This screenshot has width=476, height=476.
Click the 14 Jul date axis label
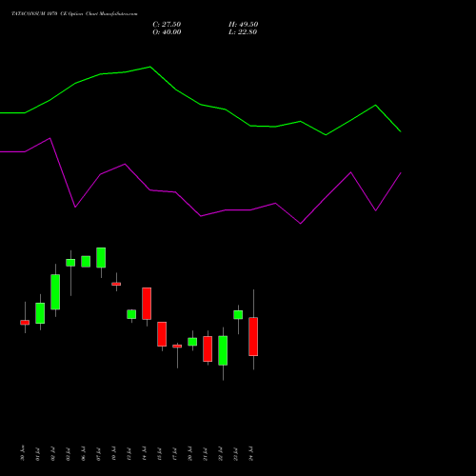[x=145, y=454]
